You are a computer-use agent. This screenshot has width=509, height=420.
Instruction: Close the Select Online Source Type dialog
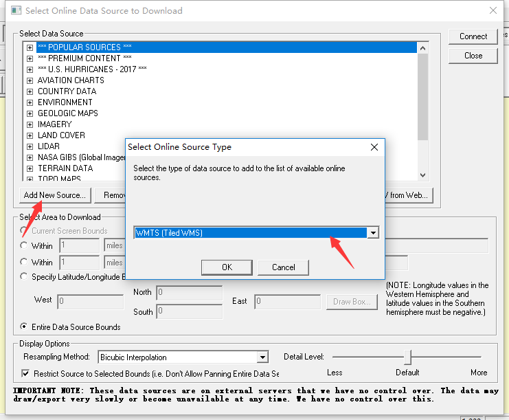point(374,147)
